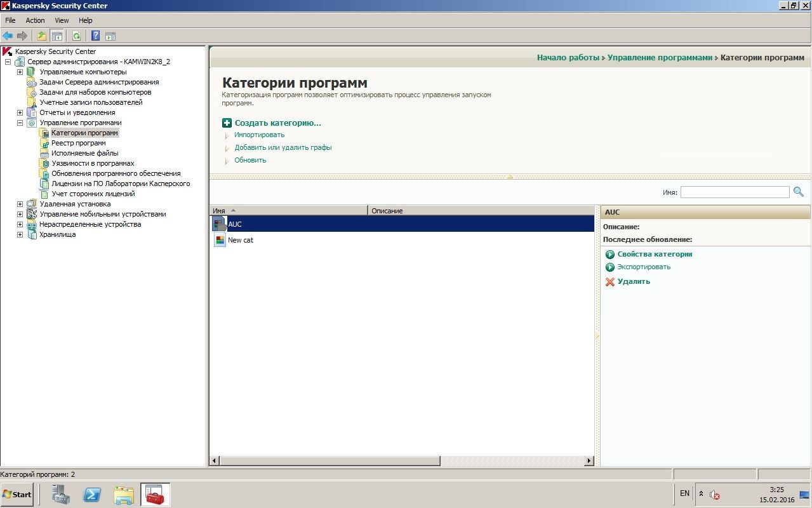The height and width of the screenshot is (508, 812).
Task: Open the View menu
Action: click(62, 20)
